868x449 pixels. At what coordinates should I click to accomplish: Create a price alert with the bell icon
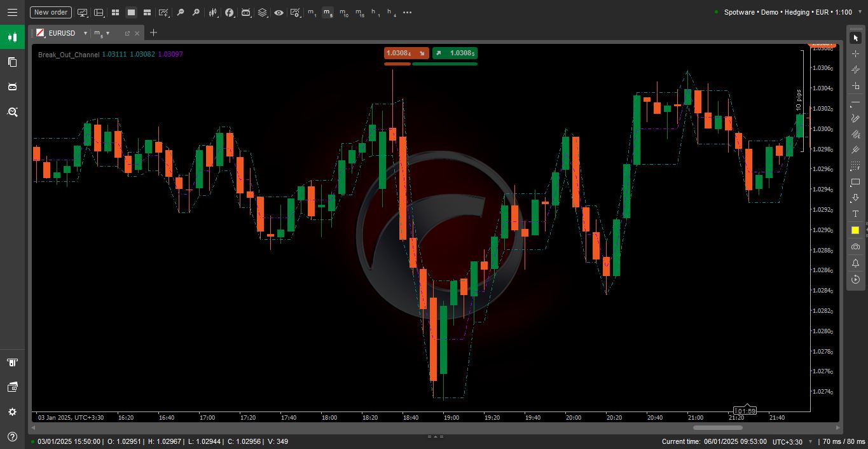(x=855, y=263)
